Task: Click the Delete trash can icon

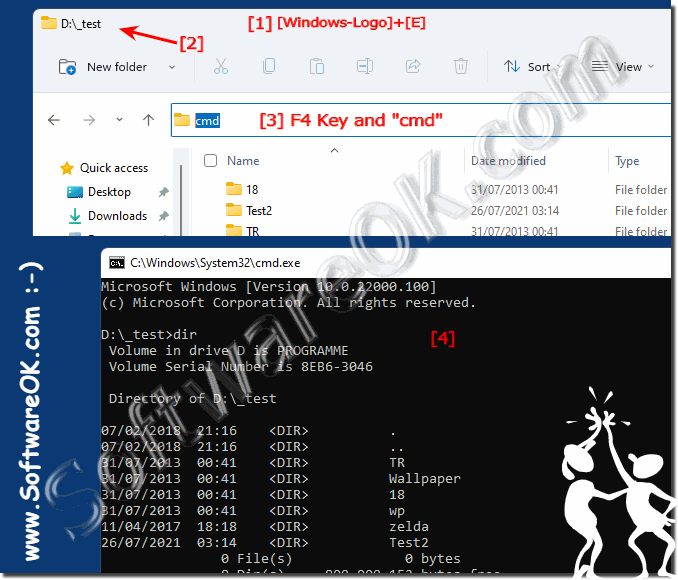Action: (x=461, y=67)
